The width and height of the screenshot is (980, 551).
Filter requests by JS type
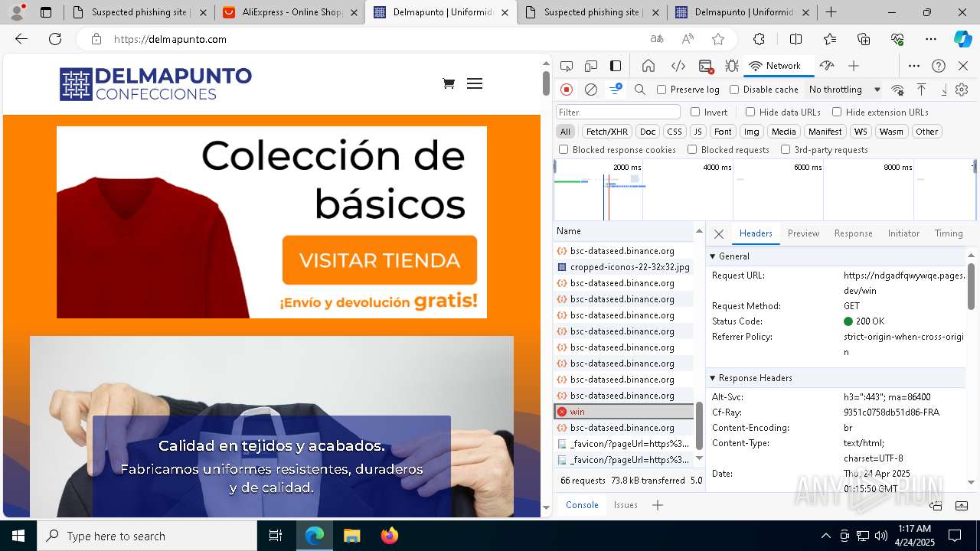point(697,132)
